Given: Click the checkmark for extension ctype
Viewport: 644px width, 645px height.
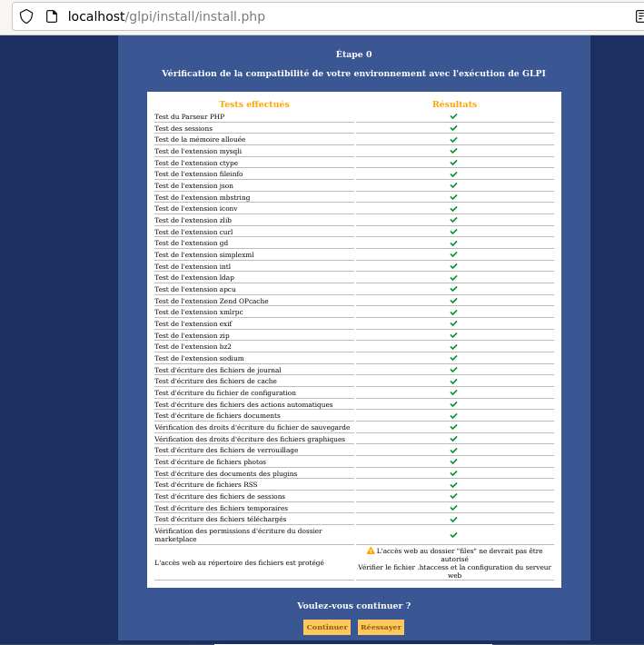Looking at the screenshot, I should click(x=453, y=163).
